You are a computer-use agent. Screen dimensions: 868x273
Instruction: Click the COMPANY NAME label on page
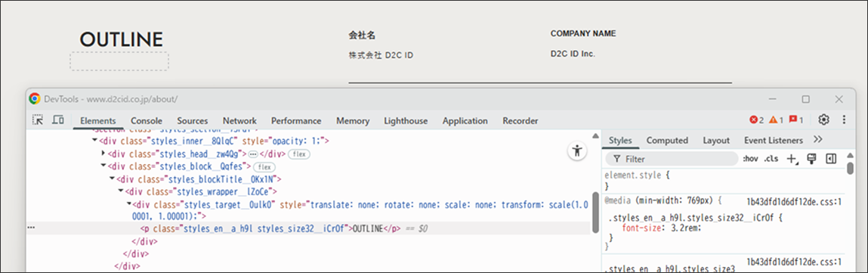click(x=583, y=34)
